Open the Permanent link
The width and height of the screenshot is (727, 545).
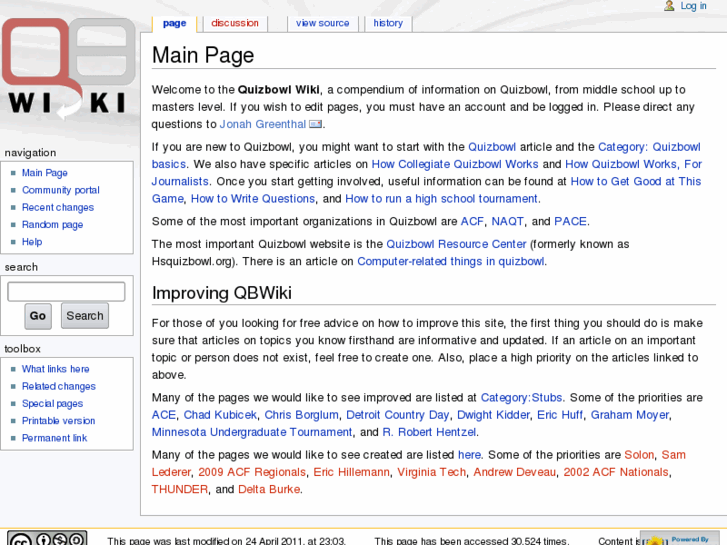pos(54,438)
